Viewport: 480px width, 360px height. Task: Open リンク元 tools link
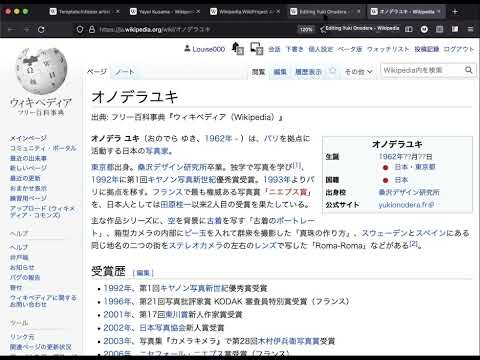coord(22,337)
